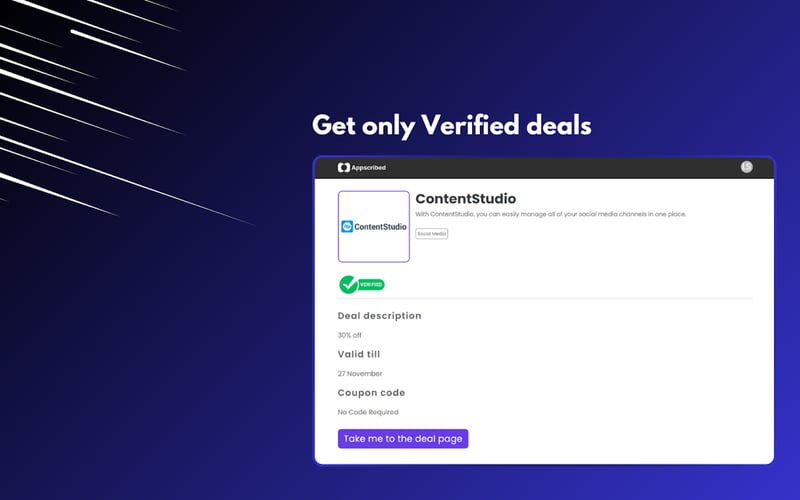Click the 30% off deal text
Viewport: 800px width, 500px height.
pos(350,335)
